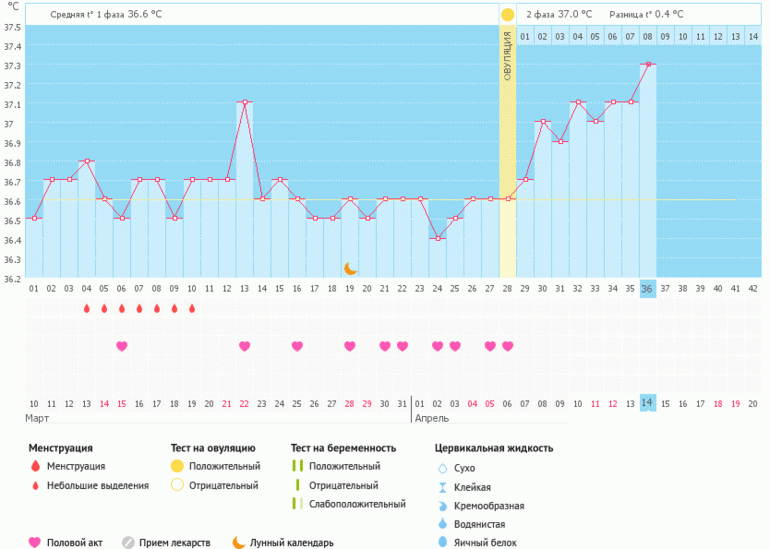Click the Цервикальная жидкость legend heading

pyautogui.click(x=493, y=448)
